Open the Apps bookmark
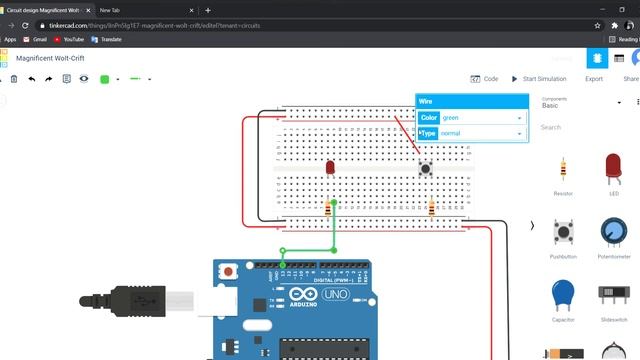This screenshot has height=360, width=640. coord(7,40)
